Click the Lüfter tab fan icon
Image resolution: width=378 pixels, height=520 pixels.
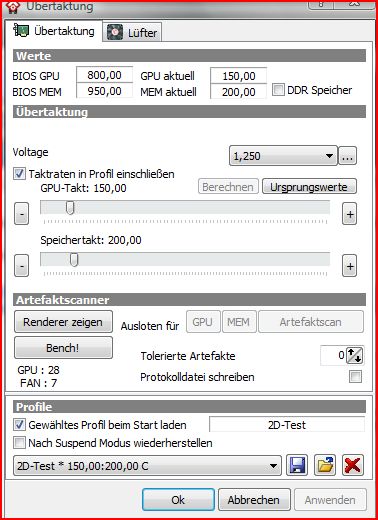(x=115, y=33)
